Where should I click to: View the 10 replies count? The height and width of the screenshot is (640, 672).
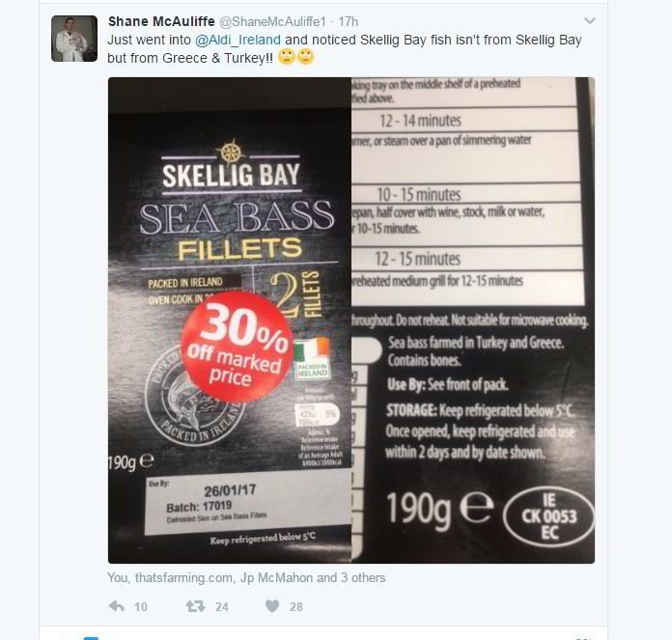[141, 606]
